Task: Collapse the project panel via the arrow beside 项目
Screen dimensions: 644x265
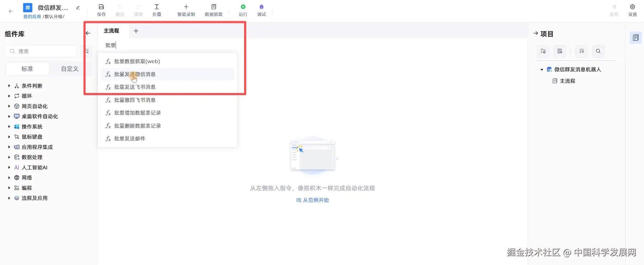Action: click(536, 33)
